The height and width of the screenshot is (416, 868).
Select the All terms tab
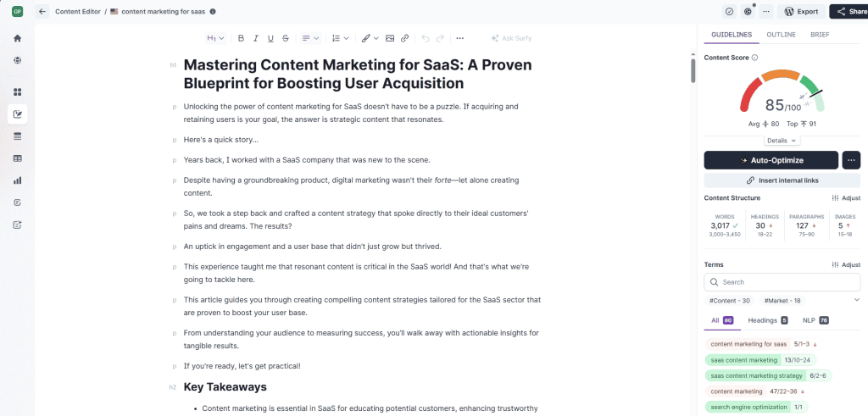coord(722,320)
